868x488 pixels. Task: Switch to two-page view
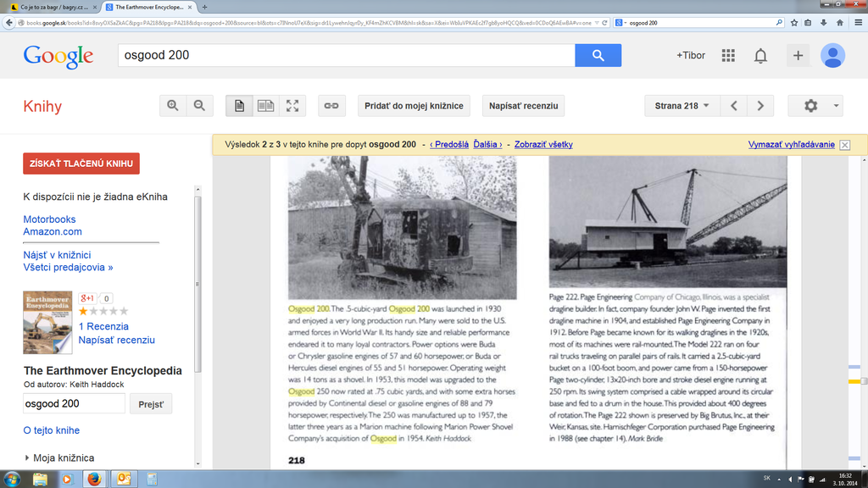coord(265,106)
